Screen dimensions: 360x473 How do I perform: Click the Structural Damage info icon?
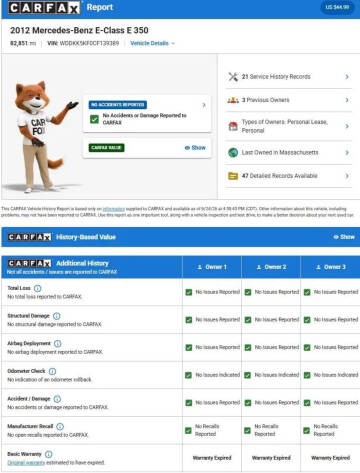point(57,316)
